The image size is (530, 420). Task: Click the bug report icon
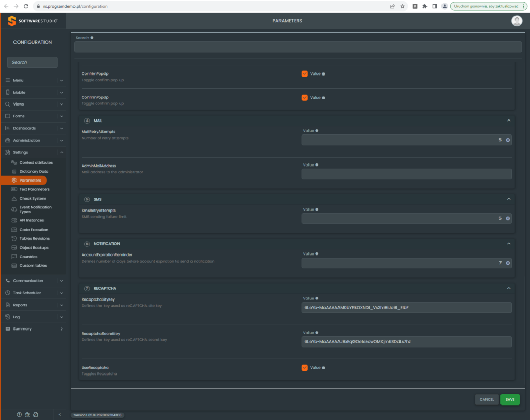27,414
